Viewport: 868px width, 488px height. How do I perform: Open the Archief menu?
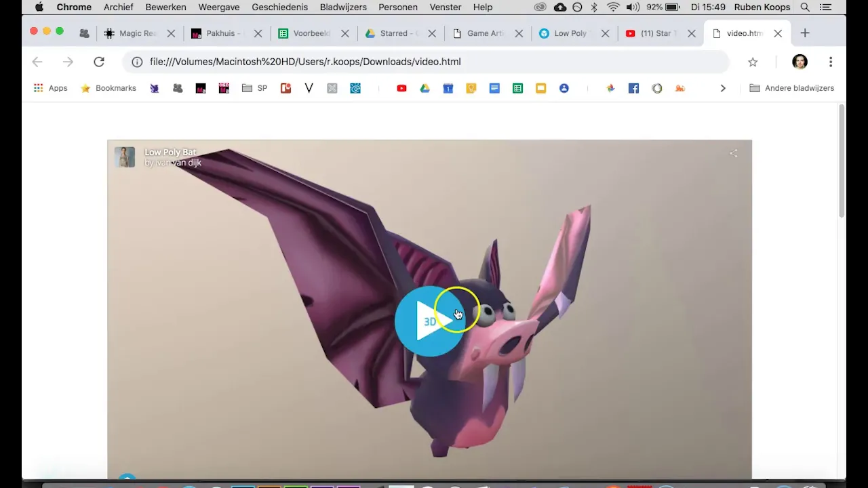pos(119,7)
